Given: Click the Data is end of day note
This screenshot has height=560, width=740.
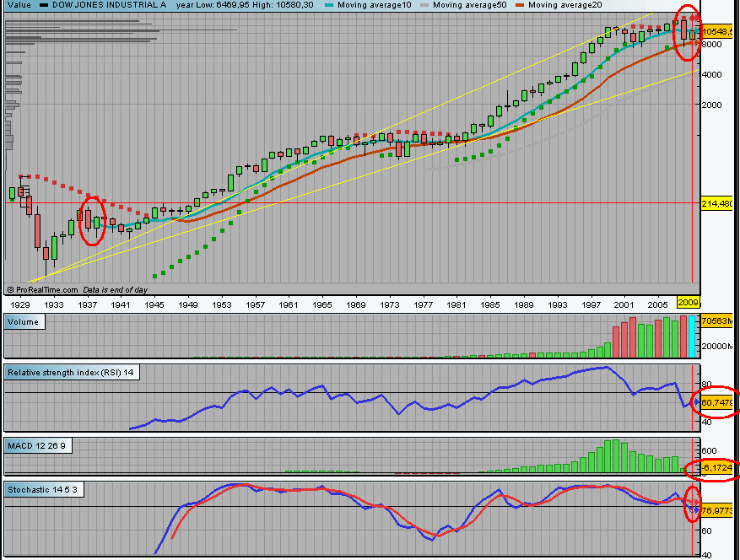Looking at the screenshot, I should click(x=115, y=289).
